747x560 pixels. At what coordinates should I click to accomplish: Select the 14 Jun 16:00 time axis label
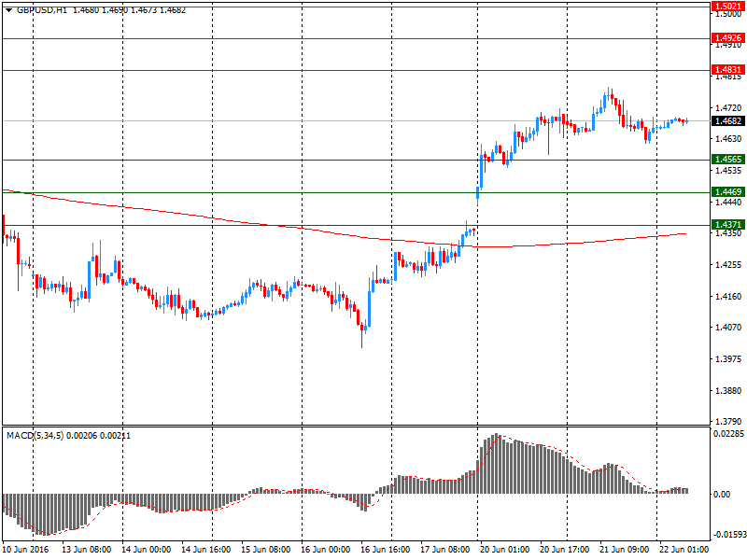click(x=205, y=549)
